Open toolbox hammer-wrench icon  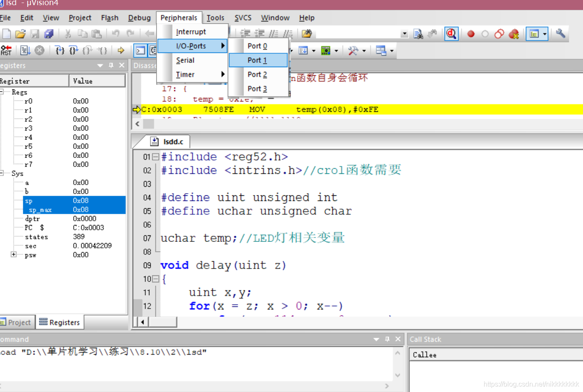[353, 51]
